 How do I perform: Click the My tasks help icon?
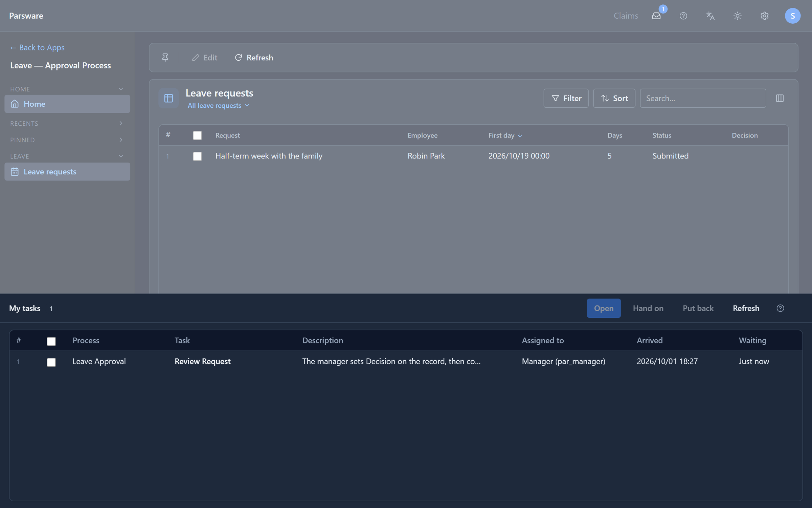[780, 308]
